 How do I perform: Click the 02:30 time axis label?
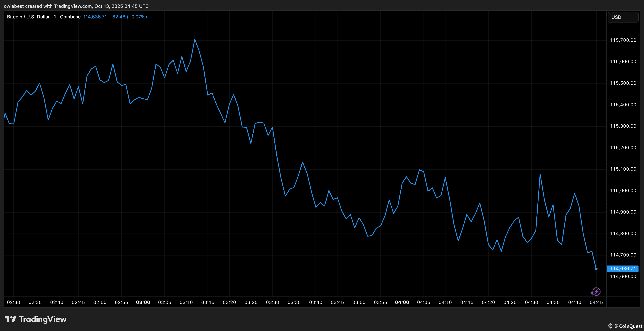coord(14,302)
